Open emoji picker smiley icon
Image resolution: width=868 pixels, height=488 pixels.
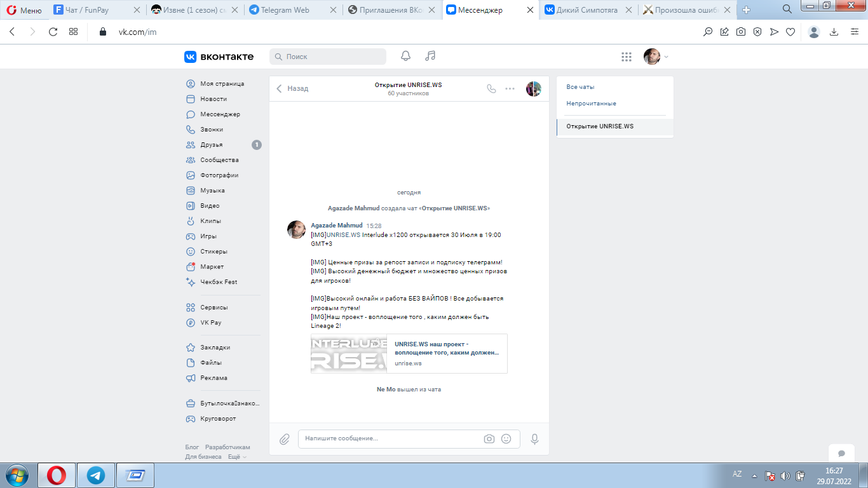pos(506,438)
